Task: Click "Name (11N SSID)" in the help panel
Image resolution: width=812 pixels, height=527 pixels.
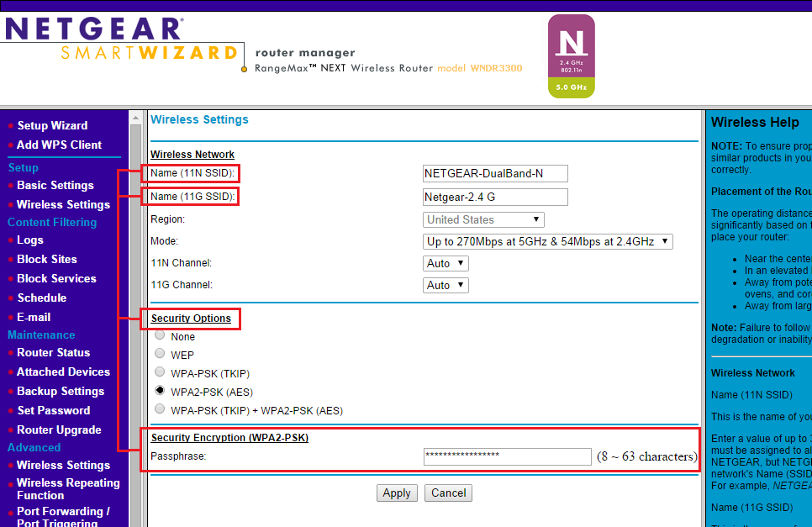Action: (x=751, y=395)
